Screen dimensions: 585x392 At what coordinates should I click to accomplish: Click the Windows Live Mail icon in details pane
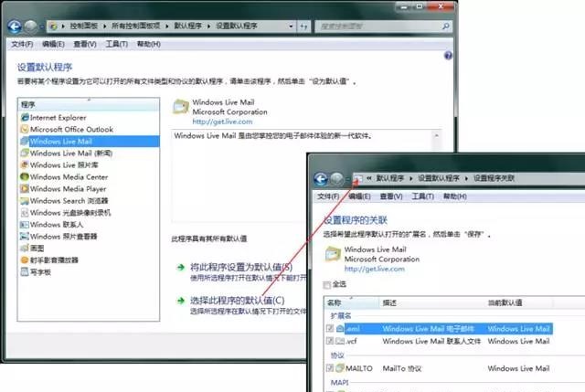[x=181, y=107]
